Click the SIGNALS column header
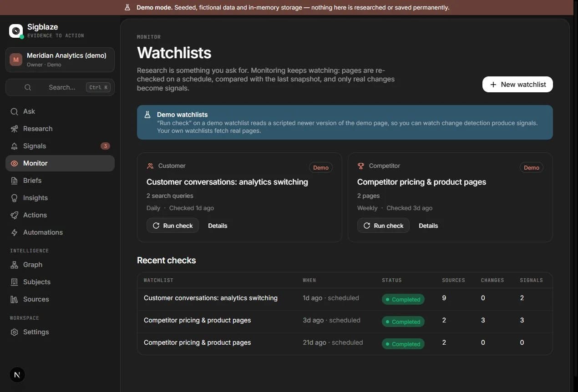 tap(532, 280)
